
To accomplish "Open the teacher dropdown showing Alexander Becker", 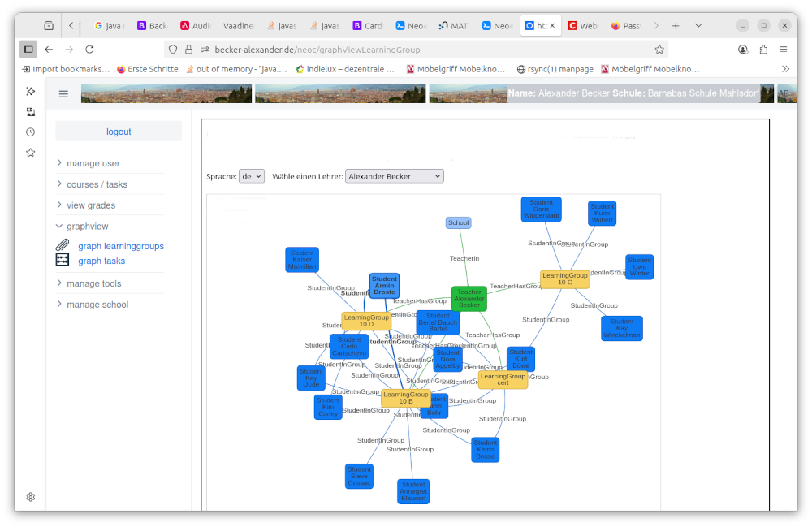I will pos(394,175).
